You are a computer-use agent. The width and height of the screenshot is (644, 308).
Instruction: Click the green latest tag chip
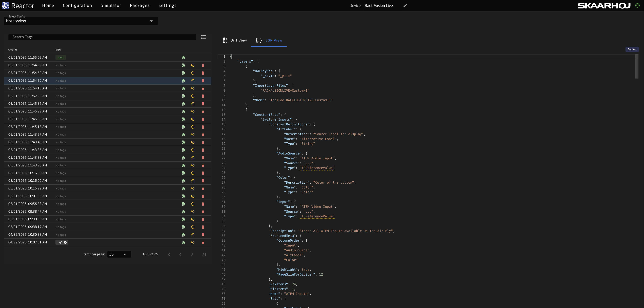pos(61,57)
